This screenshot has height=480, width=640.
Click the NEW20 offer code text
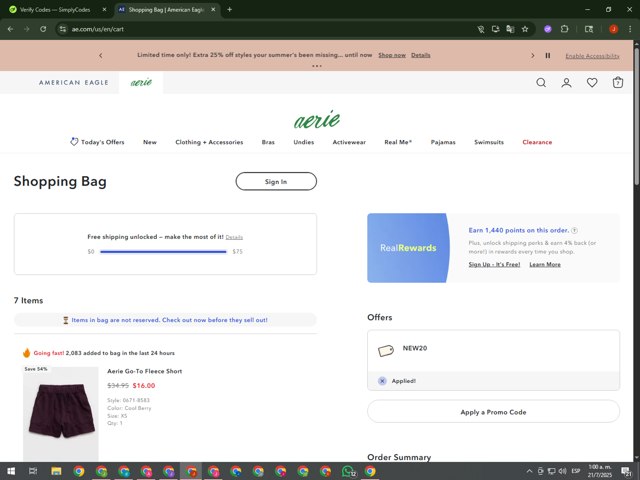pyautogui.click(x=415, y=348)
